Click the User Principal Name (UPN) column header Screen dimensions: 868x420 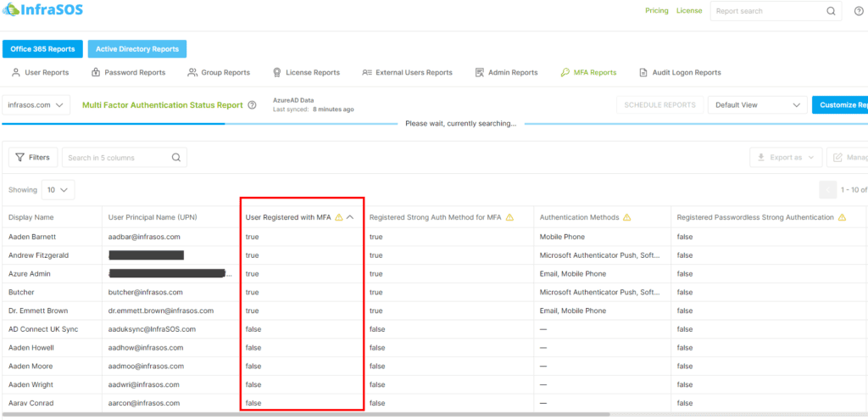pyautogui.click(x=153, y=218)
